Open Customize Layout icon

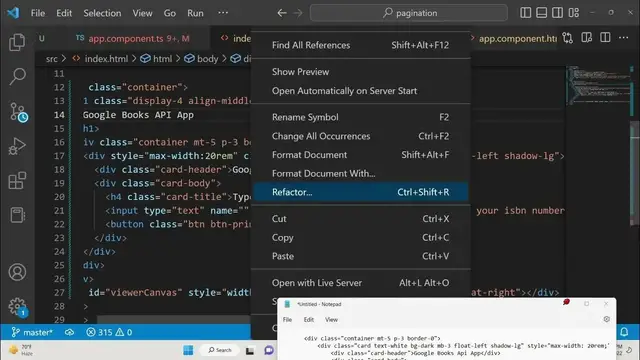click(573, 13)
